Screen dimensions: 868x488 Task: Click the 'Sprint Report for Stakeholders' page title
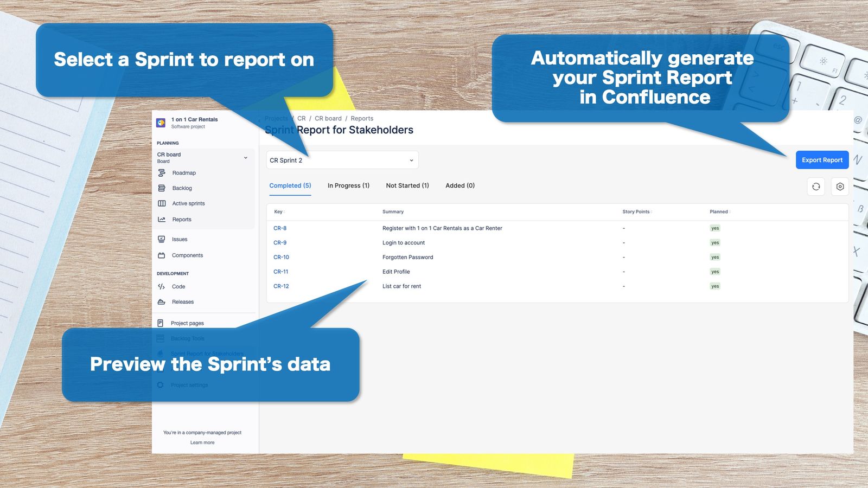pyautogui.click(x=339, y=130)
